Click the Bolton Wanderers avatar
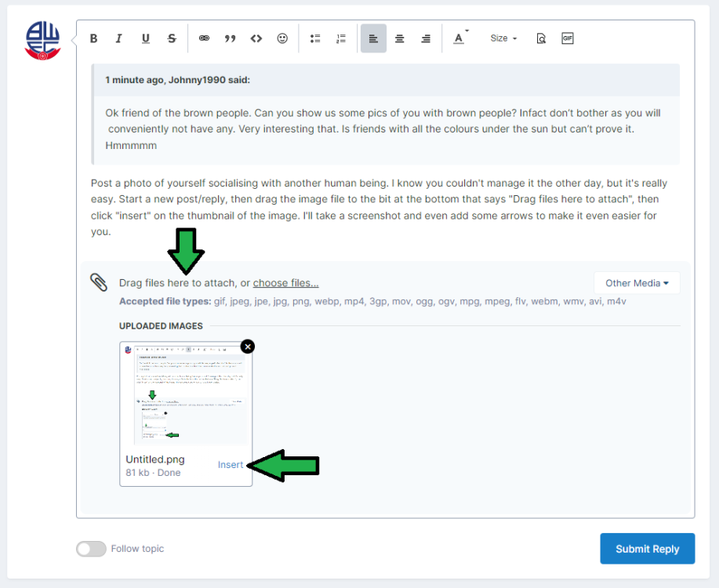Viewport: 719px width, 588px height. point(42,40)
